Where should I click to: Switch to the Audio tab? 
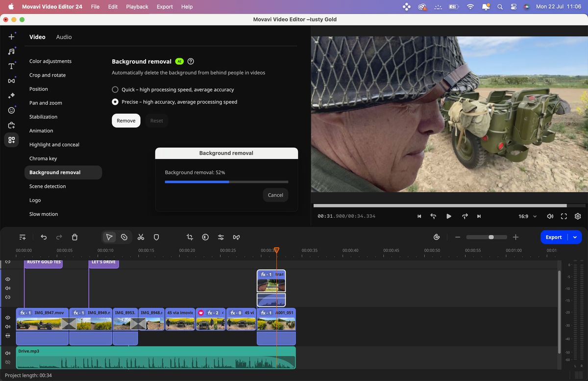tap(63, 37)
